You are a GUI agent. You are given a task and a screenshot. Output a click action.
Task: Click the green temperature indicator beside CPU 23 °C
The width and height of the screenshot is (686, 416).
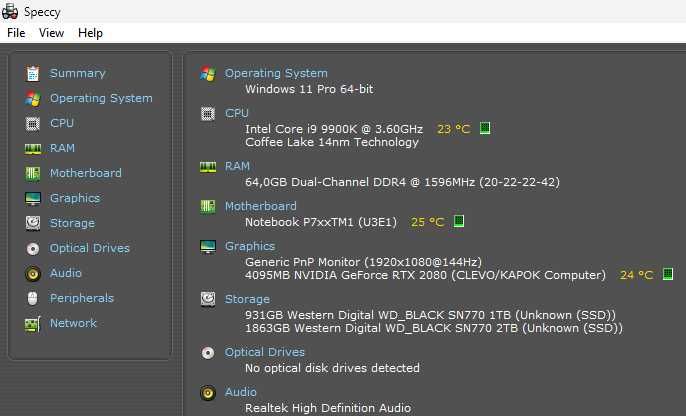[485, 128]
